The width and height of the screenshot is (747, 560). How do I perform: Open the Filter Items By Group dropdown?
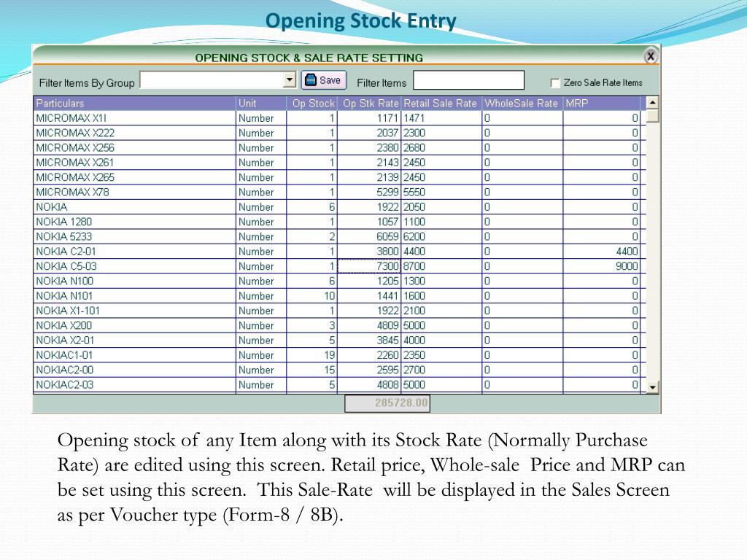(x=289, y=80)
